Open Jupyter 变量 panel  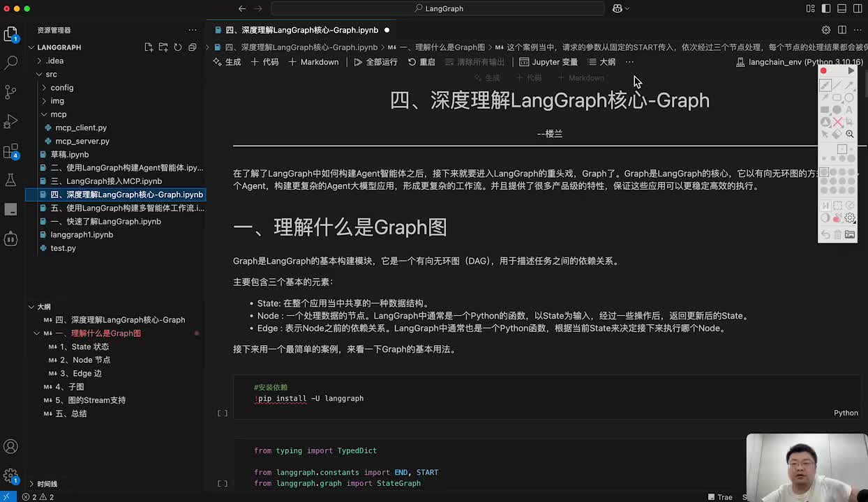(548, 62)
